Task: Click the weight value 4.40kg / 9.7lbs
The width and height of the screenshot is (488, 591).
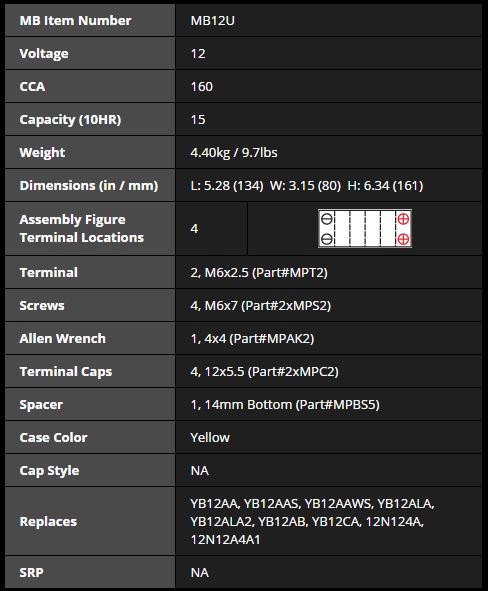Action: (x=234, y=153)
